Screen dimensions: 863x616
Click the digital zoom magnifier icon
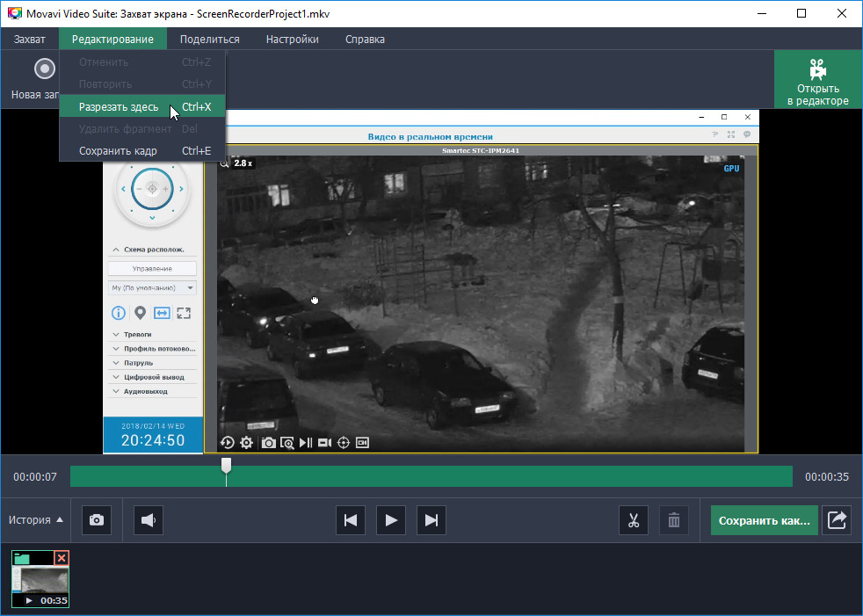click(287, 443)
